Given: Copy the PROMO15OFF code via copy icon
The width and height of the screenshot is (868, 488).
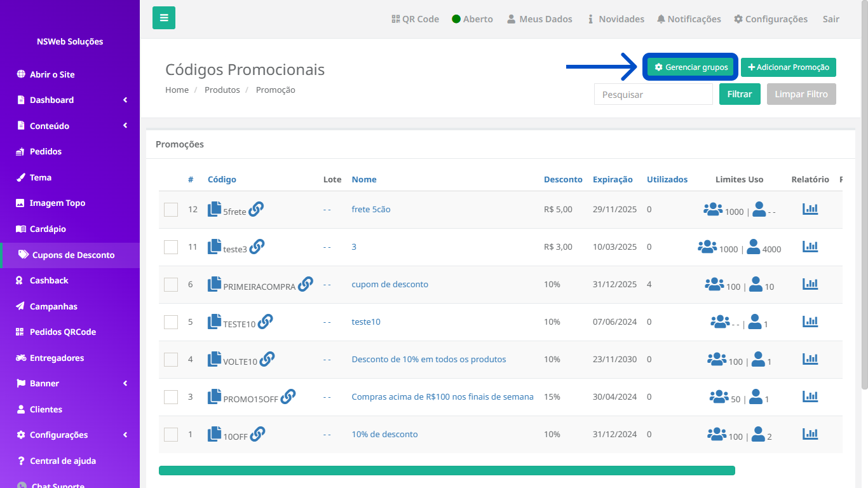Looking at the screenshot, I should pos(215,396).
